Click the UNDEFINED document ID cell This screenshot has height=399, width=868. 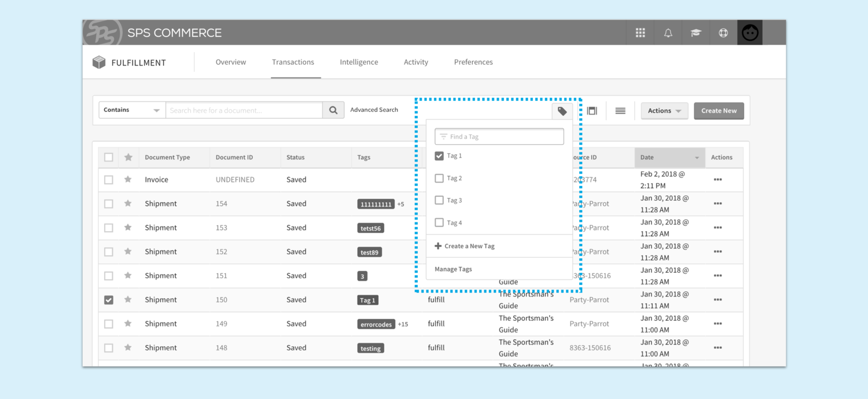pos(235,180)
